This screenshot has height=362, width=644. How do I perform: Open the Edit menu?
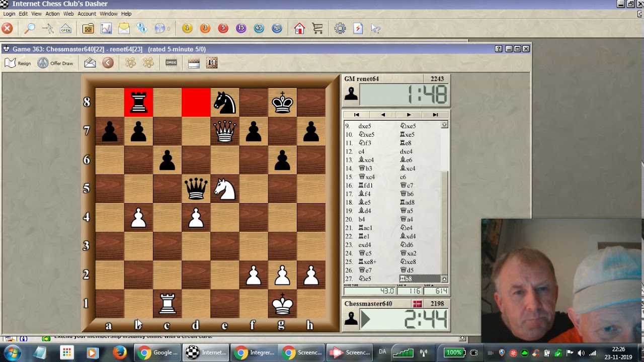[x=23, y=14]
